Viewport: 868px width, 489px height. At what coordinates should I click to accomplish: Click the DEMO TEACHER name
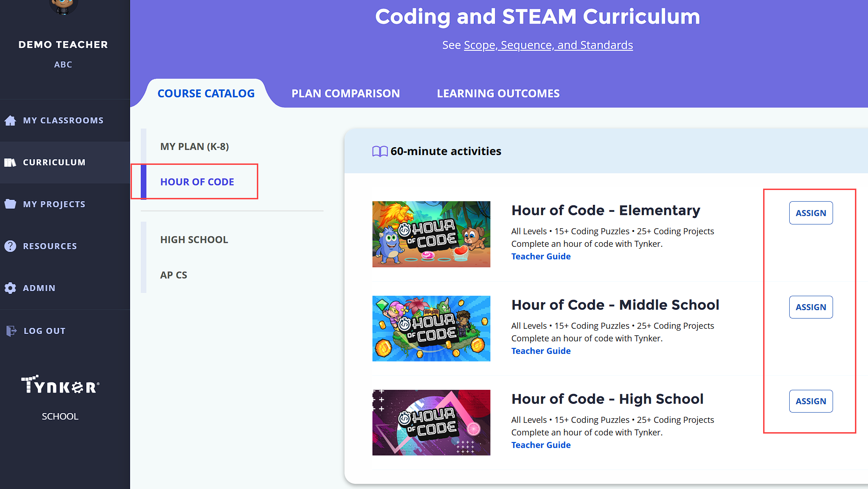coord(63,45)
